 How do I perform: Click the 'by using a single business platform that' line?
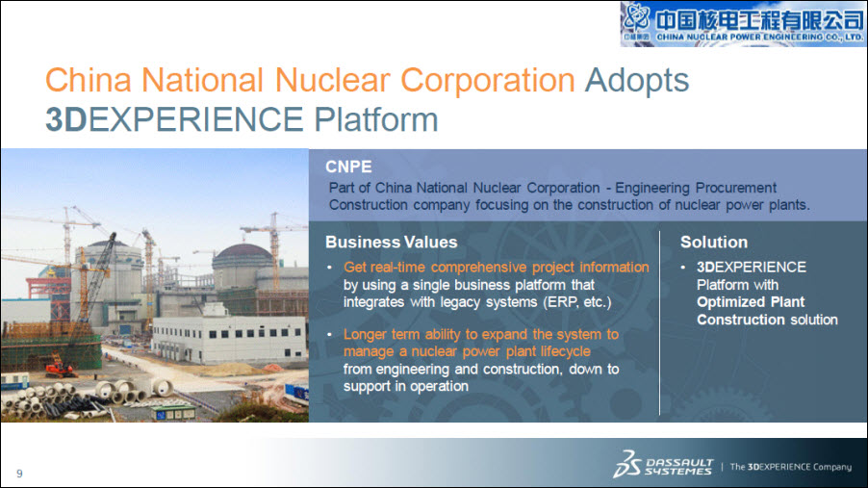(469, 285)
